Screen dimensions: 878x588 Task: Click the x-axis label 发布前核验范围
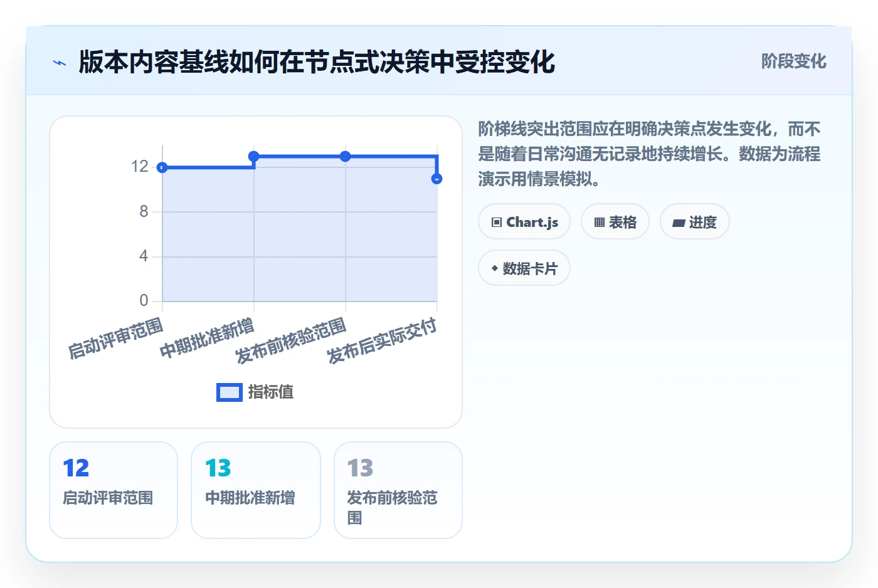tap(292, 340)
